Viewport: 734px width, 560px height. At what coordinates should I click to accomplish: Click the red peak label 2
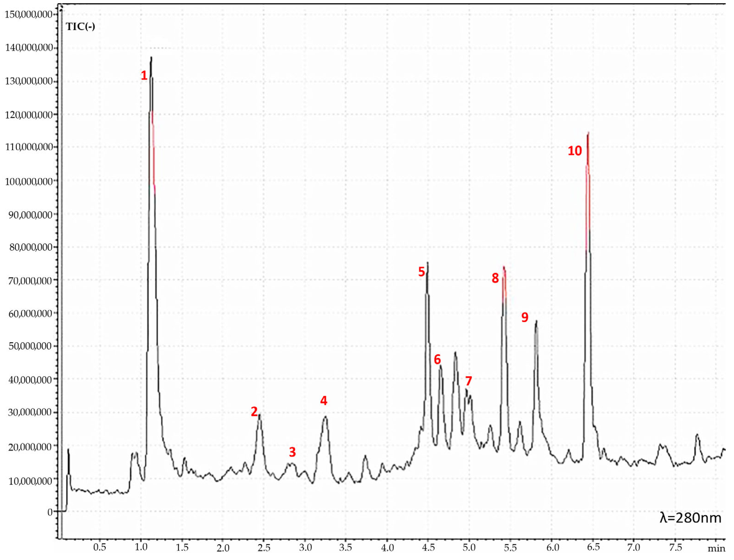pos(254,412)
